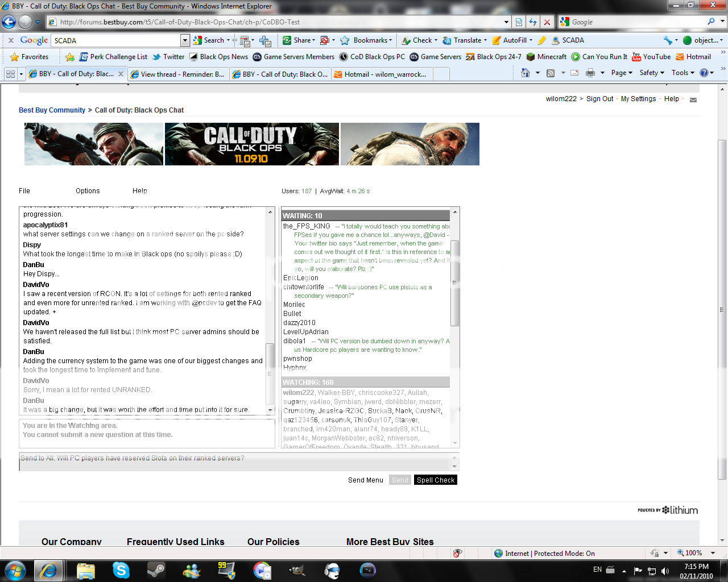Click Sign Out link
Viewport: 728px width, 582px height.
tap(599, 99)
